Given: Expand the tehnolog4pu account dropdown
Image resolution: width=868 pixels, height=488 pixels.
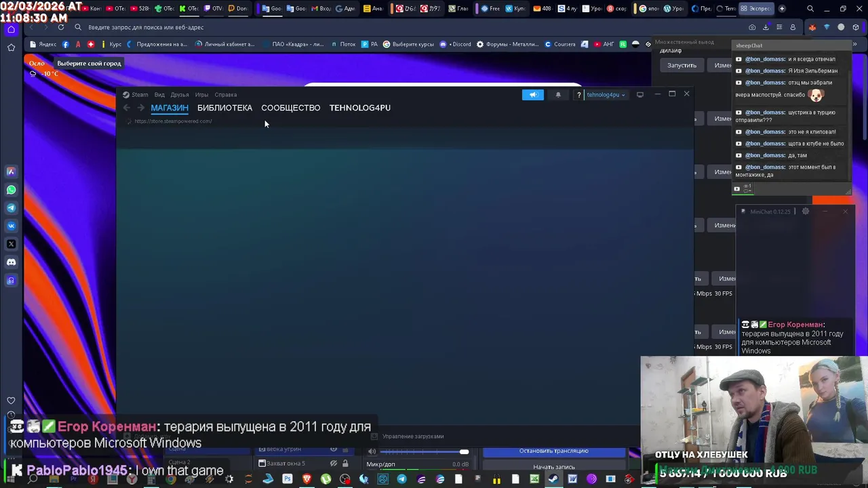Looking at the screenshot, I should tap(606, 95).
